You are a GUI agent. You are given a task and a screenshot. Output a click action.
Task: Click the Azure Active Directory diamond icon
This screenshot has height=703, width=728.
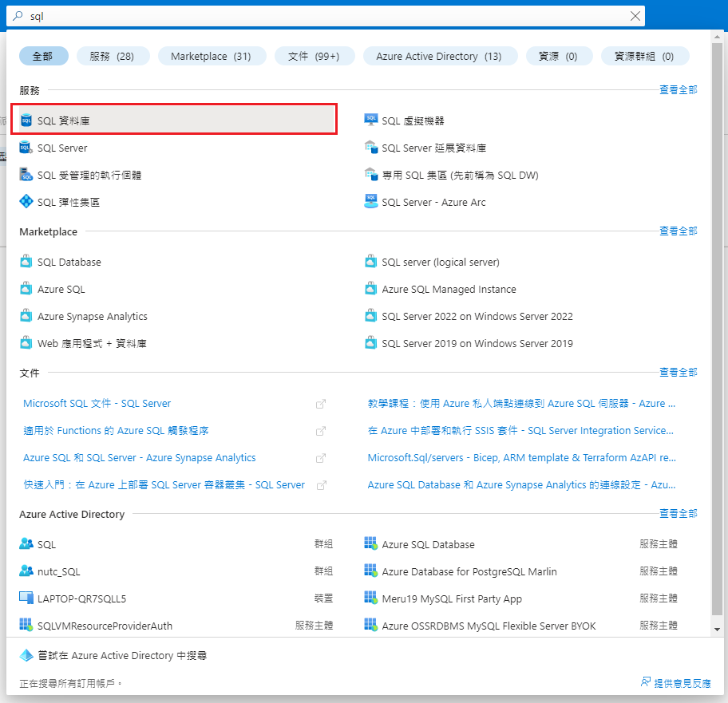(26, 655)
